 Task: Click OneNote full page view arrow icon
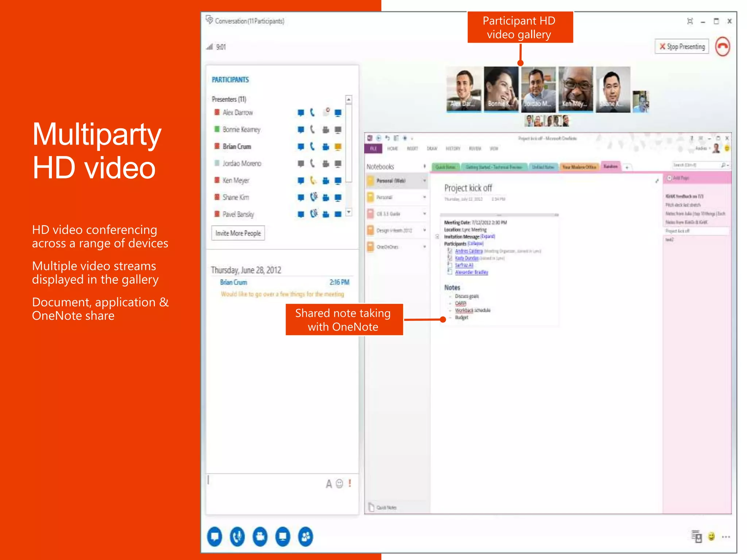pos(657,181)
